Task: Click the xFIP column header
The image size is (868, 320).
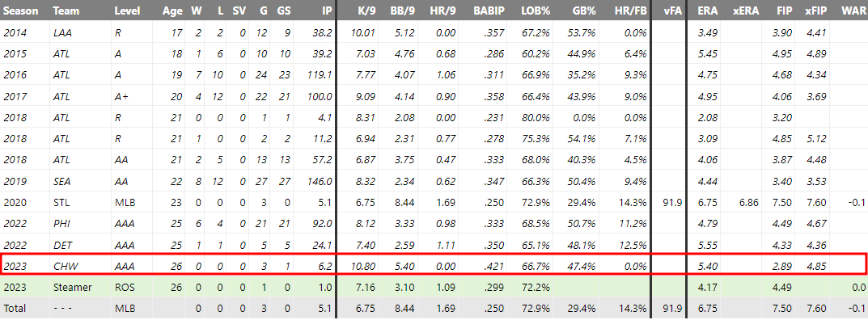Action: pyautogui.click(x=815, y=11)
